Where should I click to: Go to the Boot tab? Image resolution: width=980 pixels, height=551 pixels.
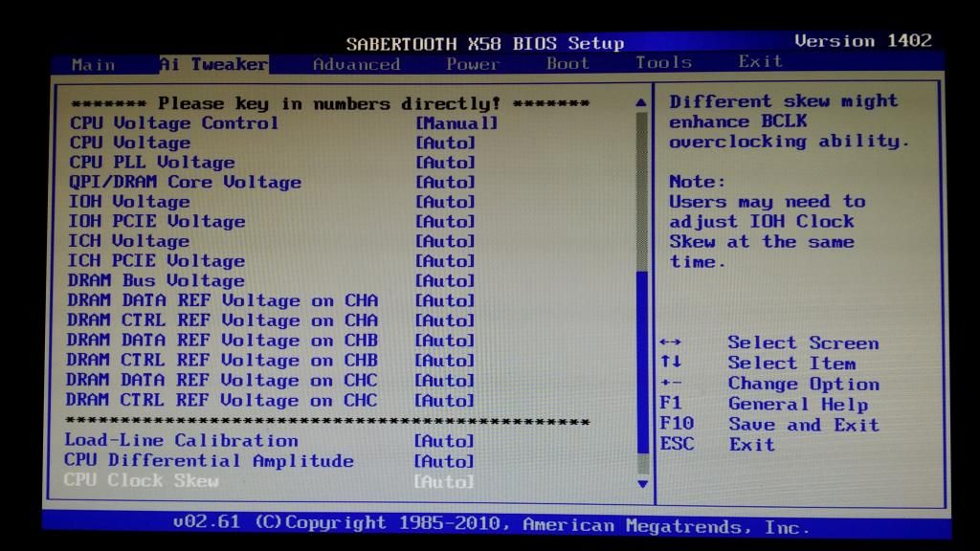[568, 64]
